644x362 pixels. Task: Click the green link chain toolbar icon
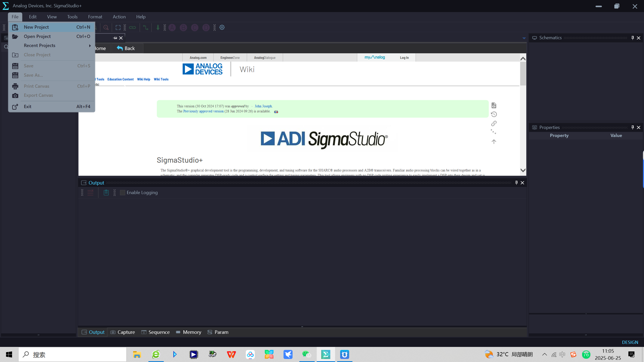(x=133, y=27)
